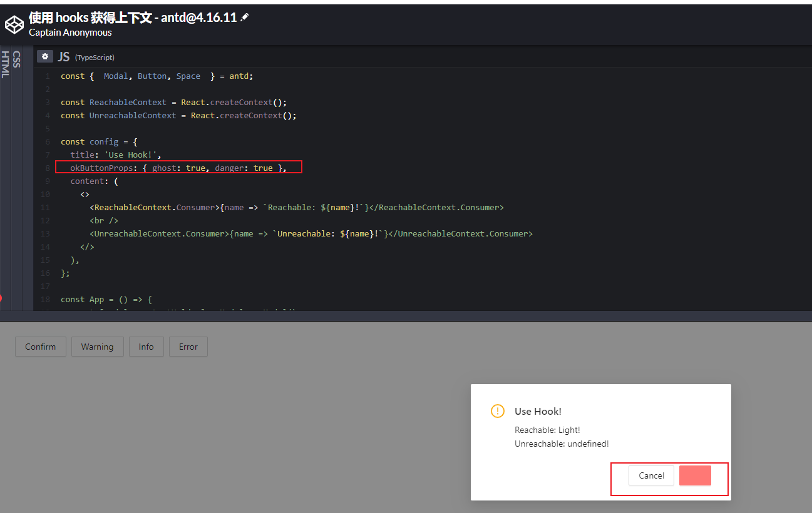
Task: Click the Confirm button
Action: (x=40, y=346)
